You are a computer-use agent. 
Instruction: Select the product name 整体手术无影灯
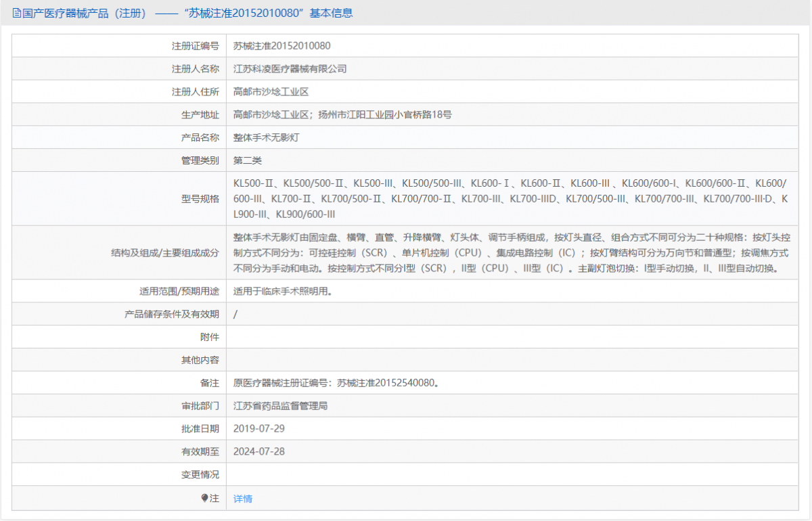pyautogui.click(x=267, y=137)
